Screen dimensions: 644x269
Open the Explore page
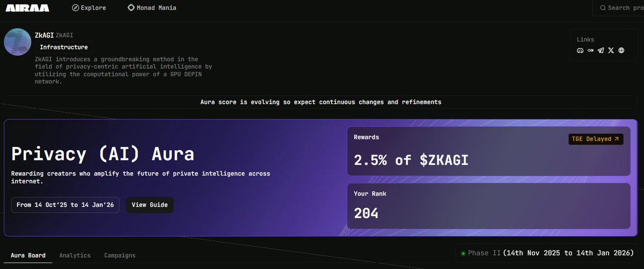[89, 8]
